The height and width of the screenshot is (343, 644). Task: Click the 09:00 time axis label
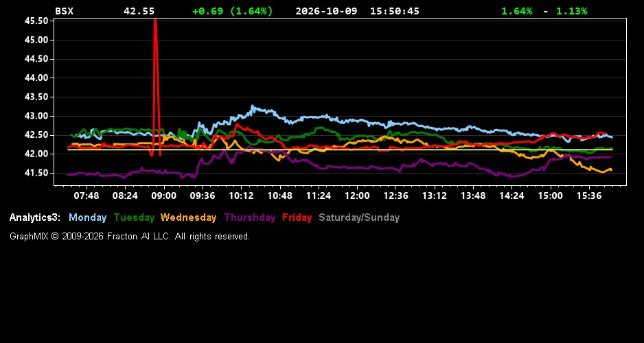pos(164,196)
